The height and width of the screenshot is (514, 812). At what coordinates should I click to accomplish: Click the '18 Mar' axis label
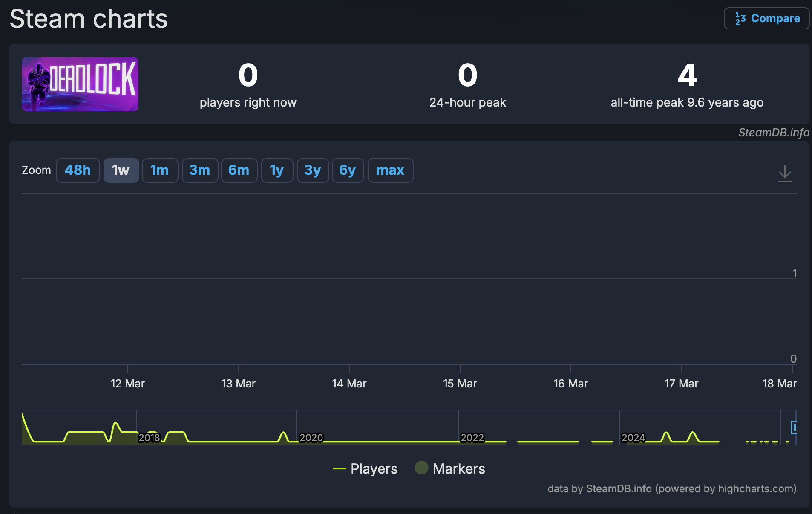pyautogui.click(x=780, y=384)
